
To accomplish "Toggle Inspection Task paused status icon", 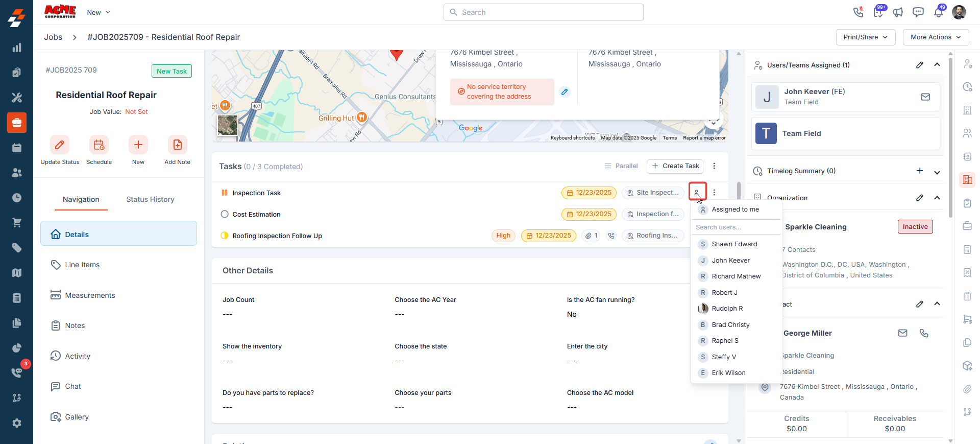I will (x=225, y=193).
